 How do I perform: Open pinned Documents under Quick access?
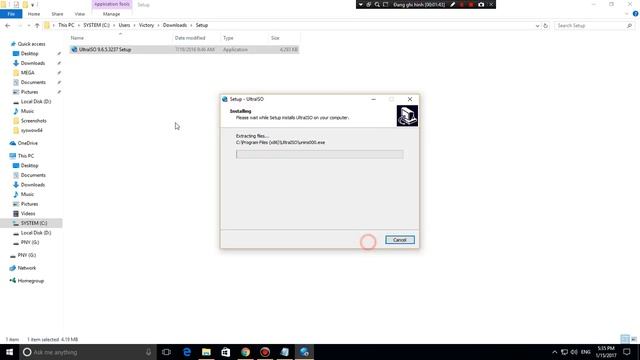point(33,82)
